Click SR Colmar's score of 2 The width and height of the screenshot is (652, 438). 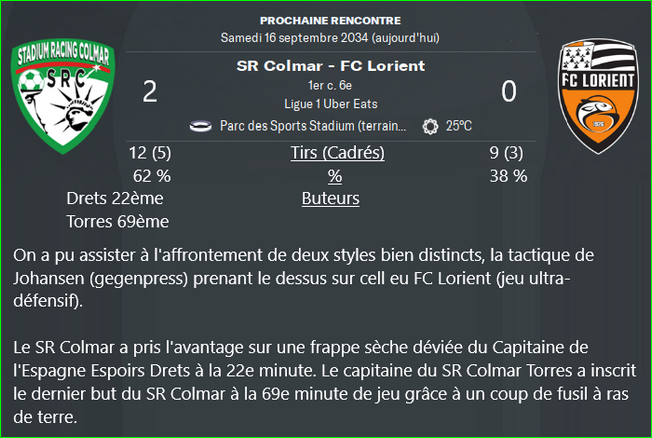150,92
